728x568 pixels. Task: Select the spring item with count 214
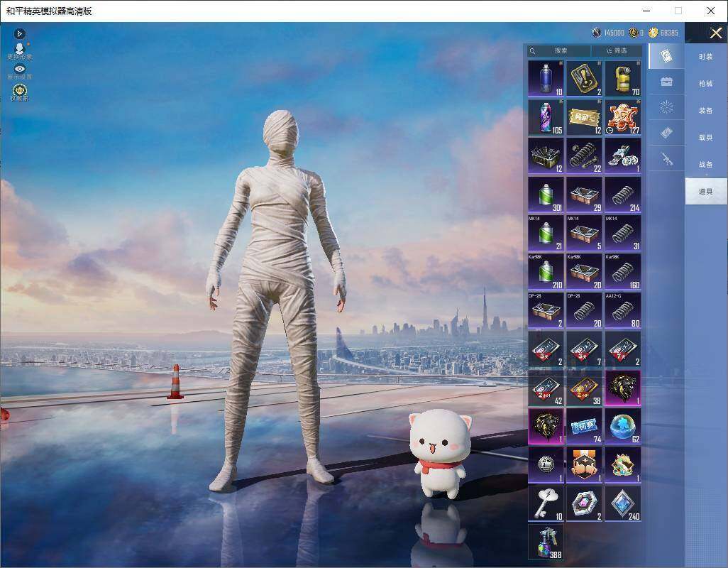[x=623, y=195]
